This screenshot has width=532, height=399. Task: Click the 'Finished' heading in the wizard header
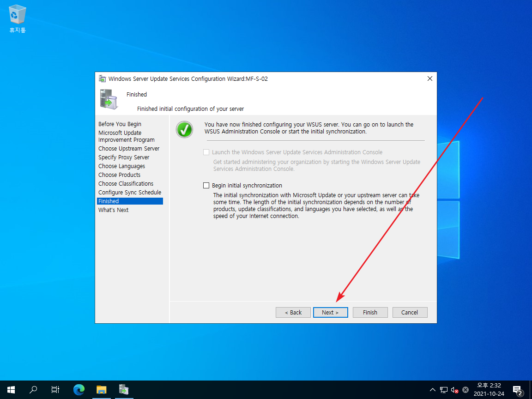click(x=137, y=94)
